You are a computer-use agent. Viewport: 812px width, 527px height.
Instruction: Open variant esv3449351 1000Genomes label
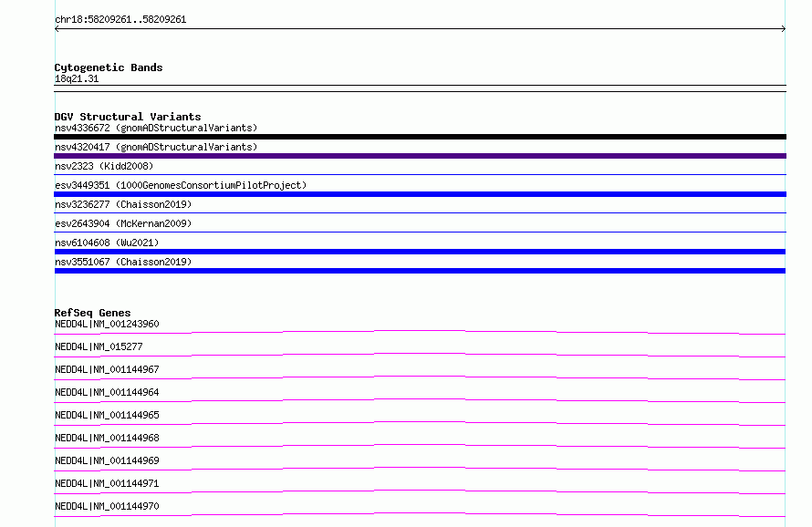coord(181,185)
